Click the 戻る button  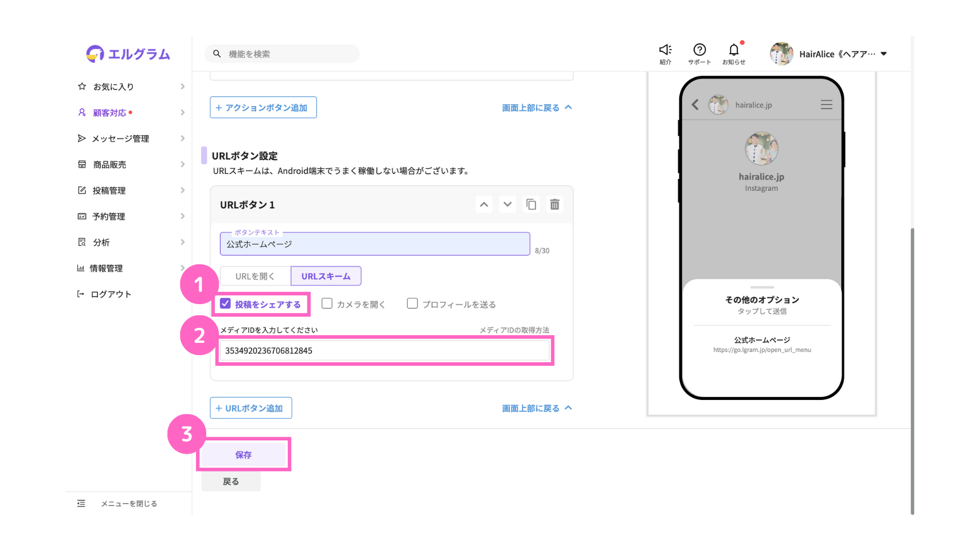click(x=231, y=481)
